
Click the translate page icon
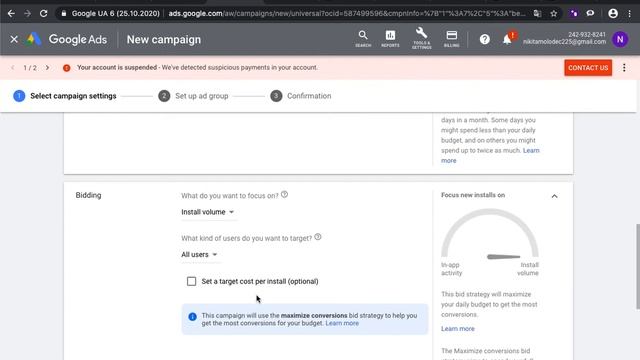point(537,13)
